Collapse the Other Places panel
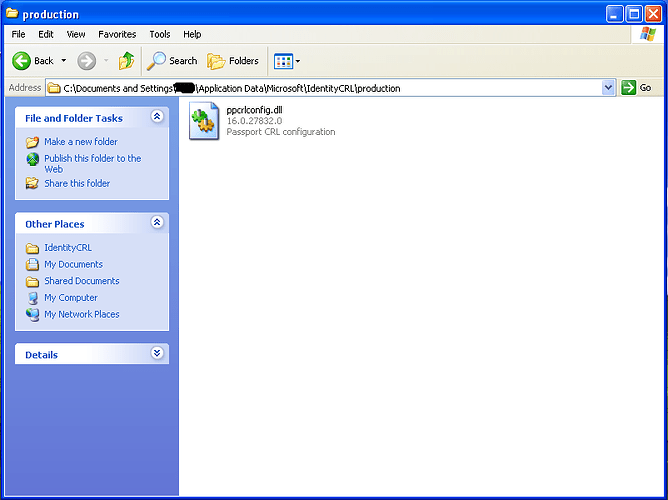Image resolution: width=668 pixels, height=500 pixels. [157, 222]
